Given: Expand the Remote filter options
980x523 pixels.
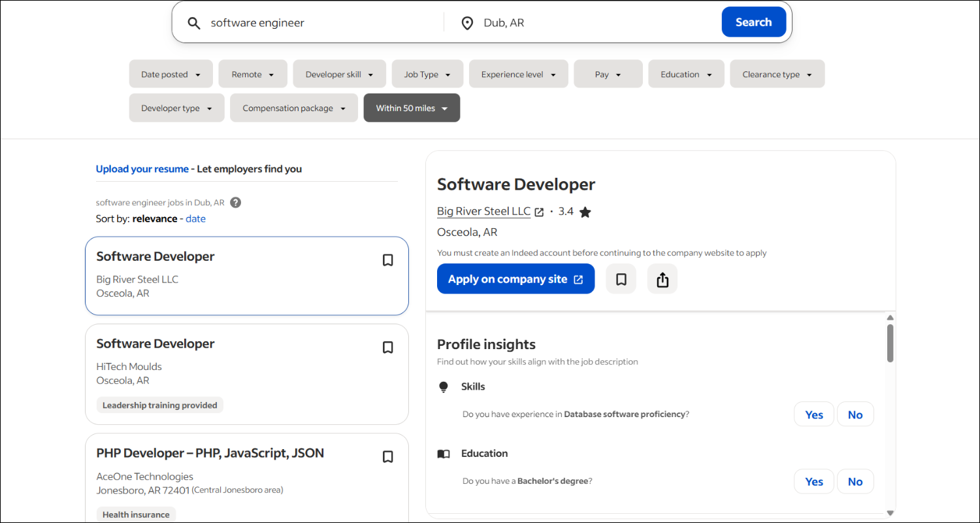Looking at the screenshot, I should click(252, 73).
